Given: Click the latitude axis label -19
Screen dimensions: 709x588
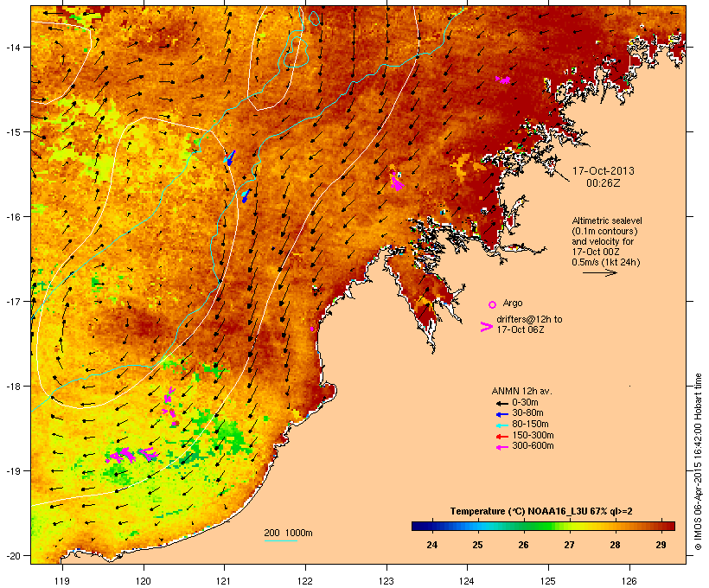Looking at the screenshot, I should [x=13, y=471].
